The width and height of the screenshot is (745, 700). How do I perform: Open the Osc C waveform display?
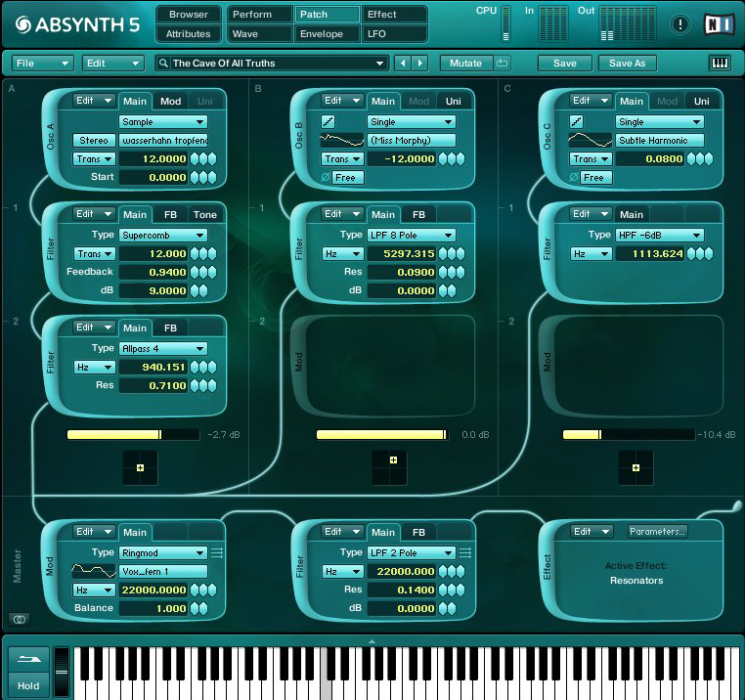point(591,140)
